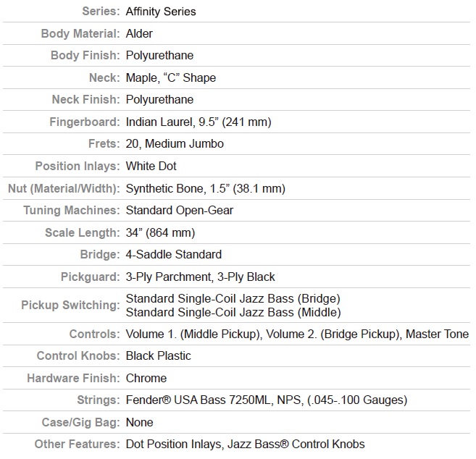Click the Synthetic Bone nut specification
476x459 pixels.
pyautogui.click(x=206, y=188)
